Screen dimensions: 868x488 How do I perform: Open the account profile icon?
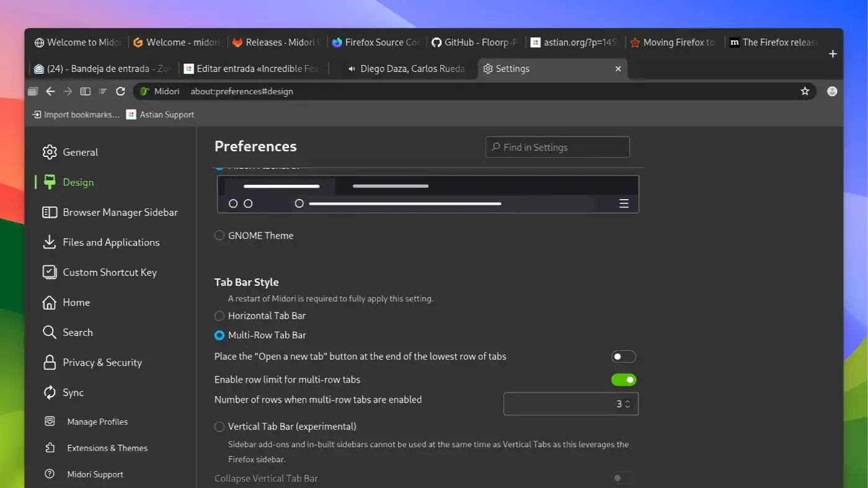tap(832, 91)
